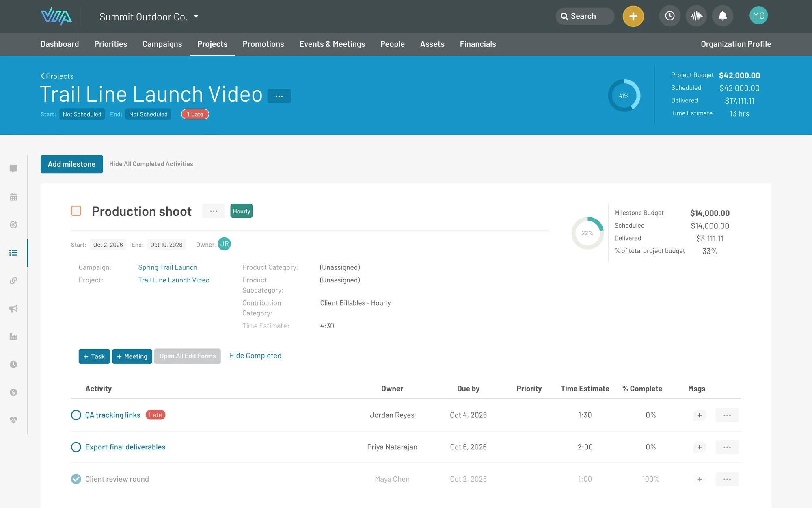The height and width of the screenshot is (508, 812).
Task: Click the 41% project progress ring
Action: point(624,96)
